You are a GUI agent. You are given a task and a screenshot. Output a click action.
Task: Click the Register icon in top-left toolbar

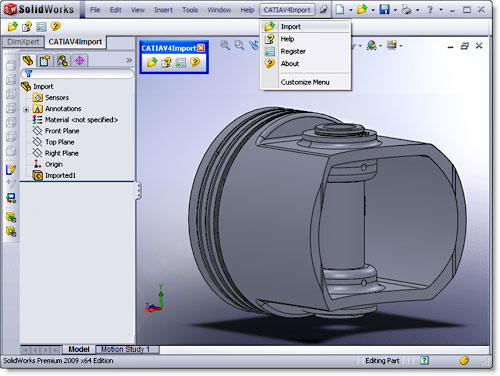coord(41,26)
